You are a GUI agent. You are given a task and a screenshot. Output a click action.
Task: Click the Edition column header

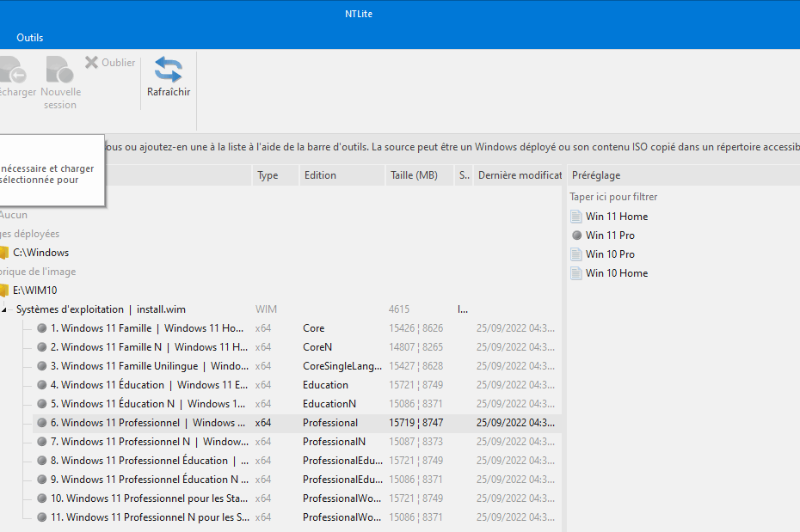pos(319,175)
